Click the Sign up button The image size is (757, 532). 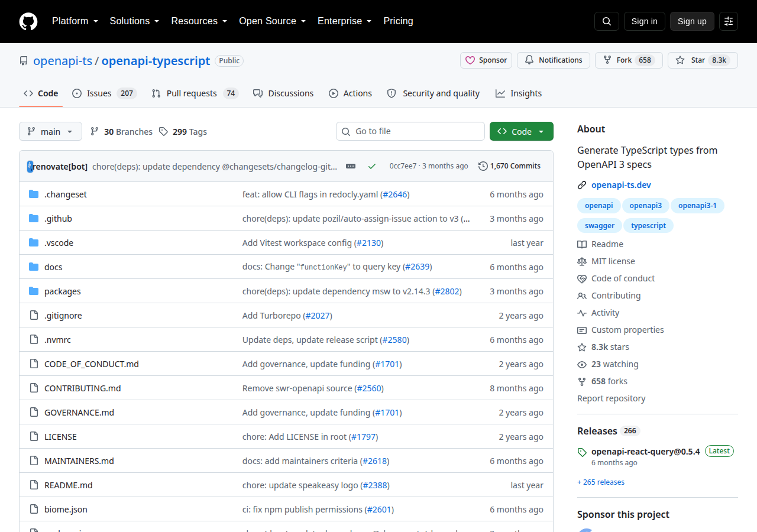click(x=692, y=21)
